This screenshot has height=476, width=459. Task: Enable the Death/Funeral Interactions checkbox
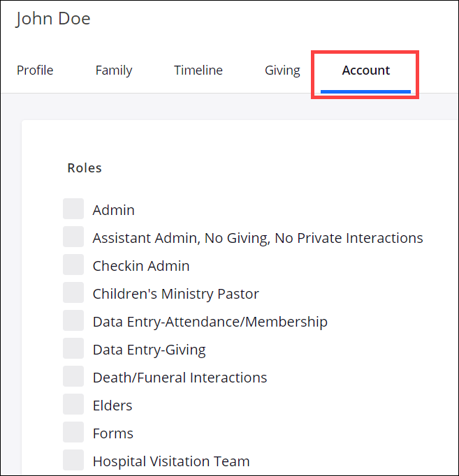73,377
